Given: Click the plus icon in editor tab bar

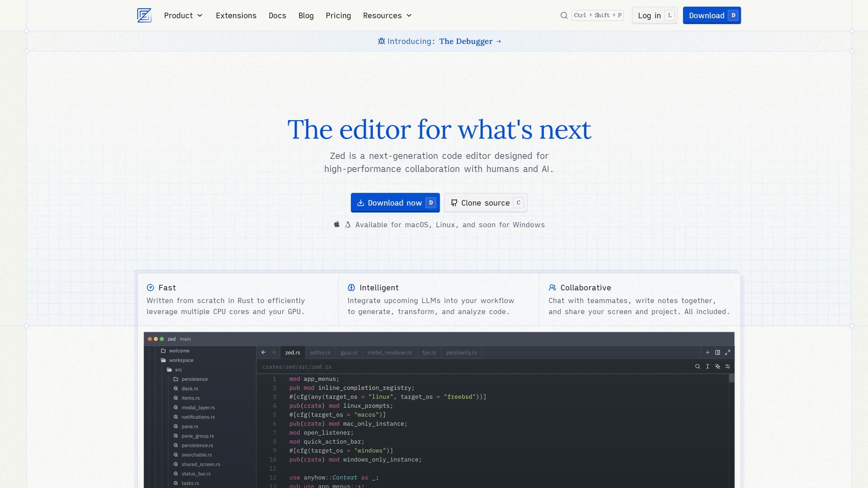Looking at the screenshot, I should coord(707,352).
